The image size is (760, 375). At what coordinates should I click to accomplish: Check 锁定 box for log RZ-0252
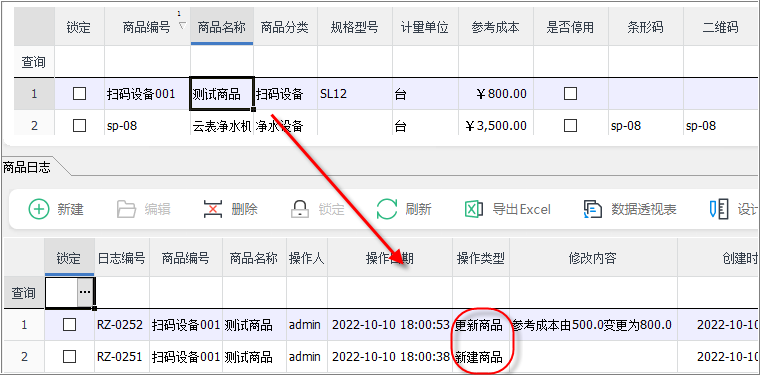[x=69, y=325]
